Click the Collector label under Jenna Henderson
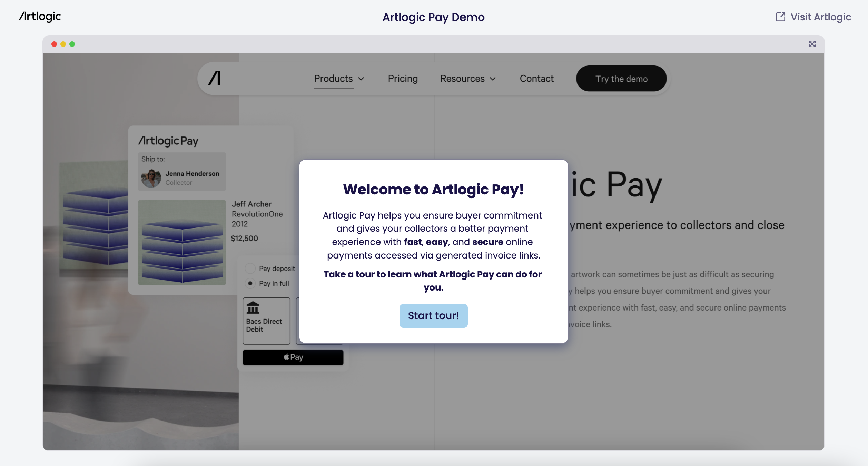 [x=179, y=183]
